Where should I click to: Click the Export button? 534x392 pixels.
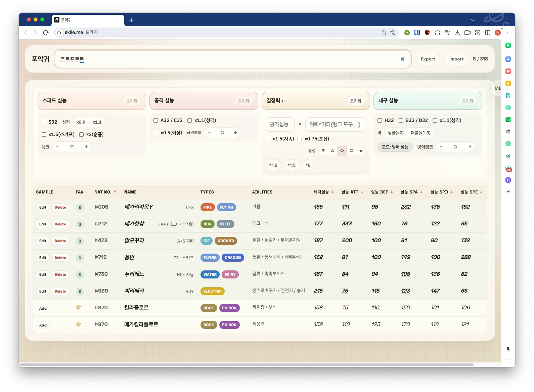coord(428,59)
